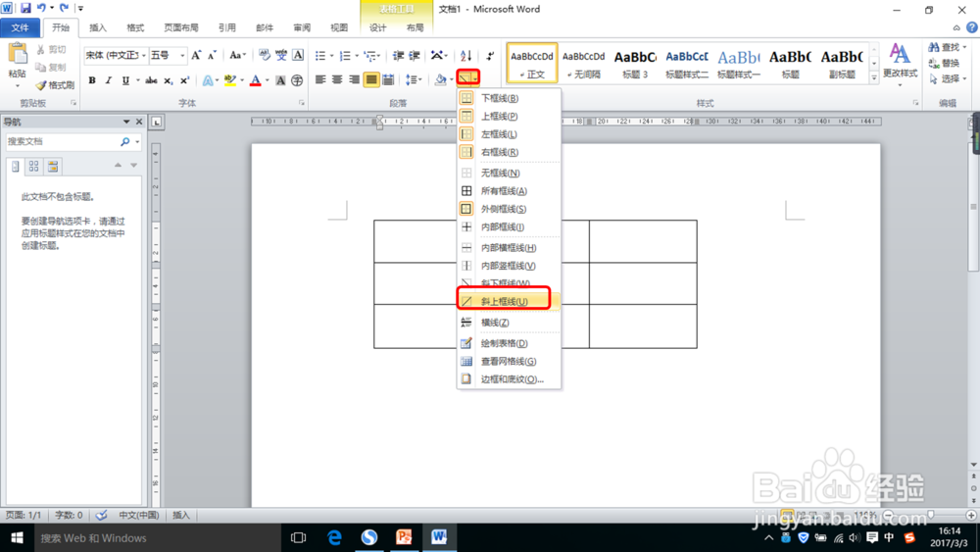This screenshot has height=552, width=980.
Task: Click the Decrease Indent icon
Action: click(x=398, y=56)
